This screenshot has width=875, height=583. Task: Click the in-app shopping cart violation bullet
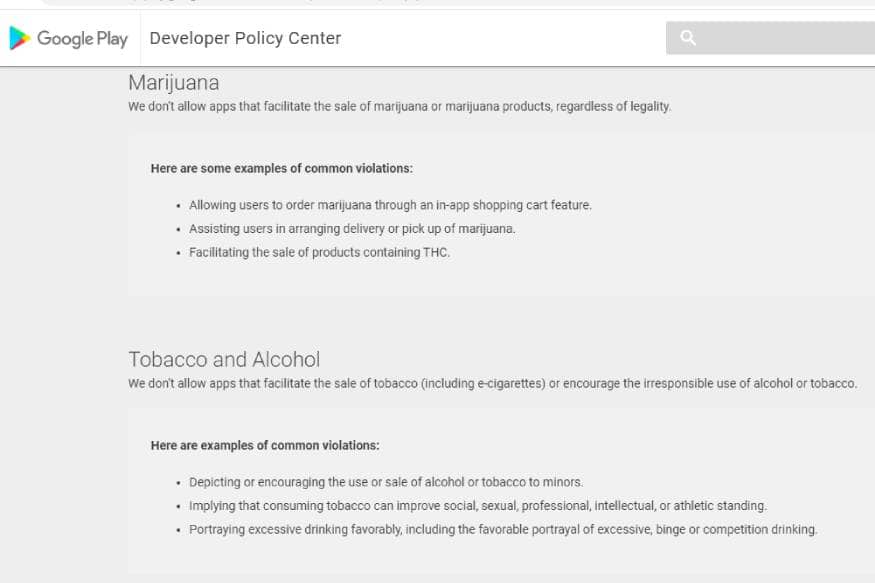point(390,205)
